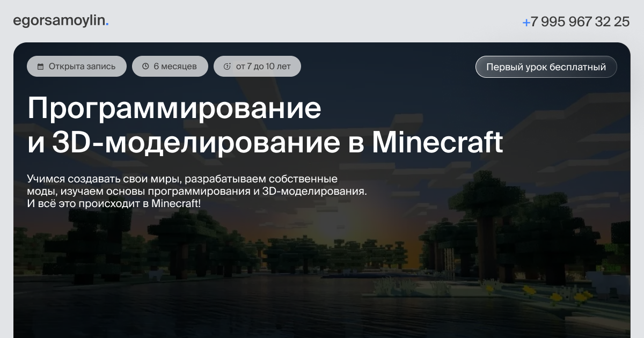Call the phone number +7 995 967 32 25
Screen dimensions: 644x338
(x=576, y=22)
